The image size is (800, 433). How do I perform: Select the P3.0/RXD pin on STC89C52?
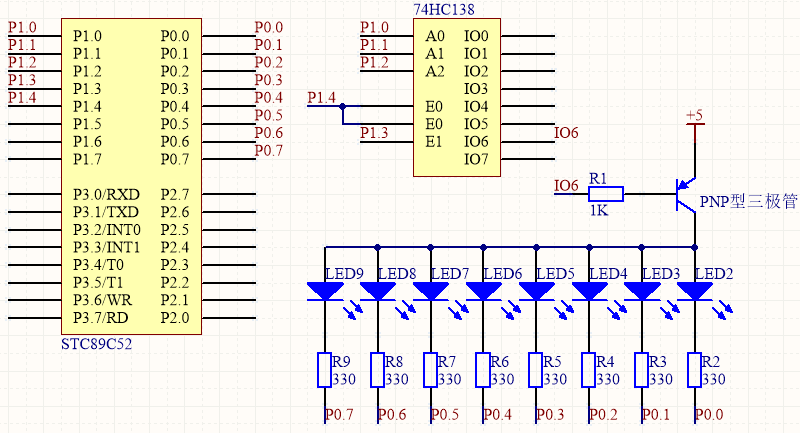[107, 193]
